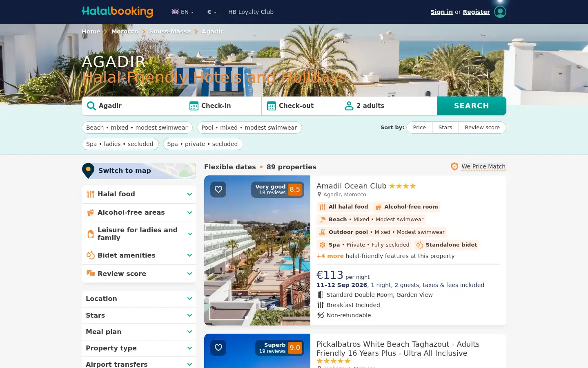The height and width of the screenshot is (368, 588).
Task: Click the Sign in link
Action: (442, 12)
